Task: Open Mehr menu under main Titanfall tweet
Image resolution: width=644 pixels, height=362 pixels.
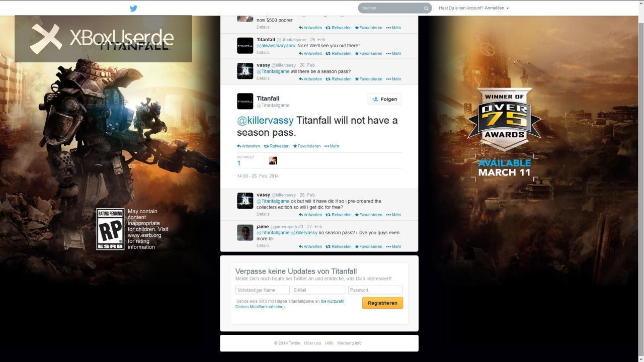Action: point(332,146)
